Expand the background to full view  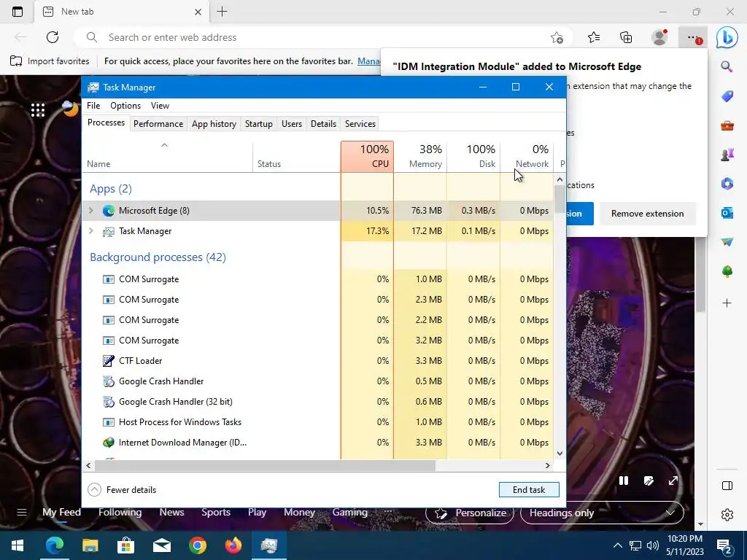click(x=673, y=481)
